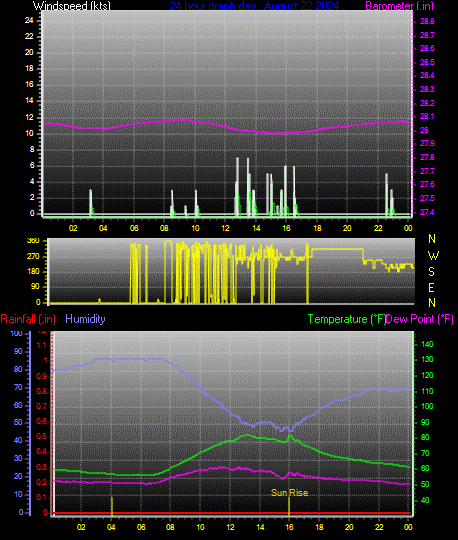The width and height of the screenshot is (458, 540).
Task: Click the "24 hour graph day : August 22 2024" heading
Action: 254,6
